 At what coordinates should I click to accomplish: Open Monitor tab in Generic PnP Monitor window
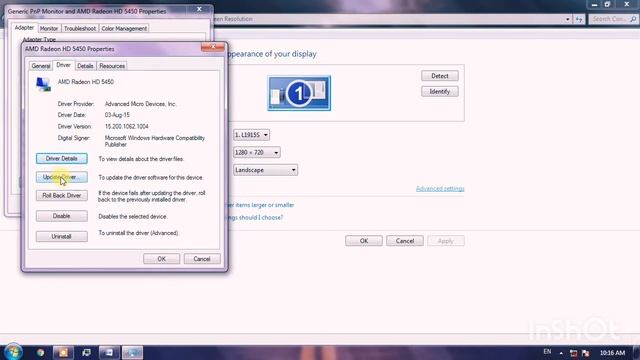tap(49, 29)
